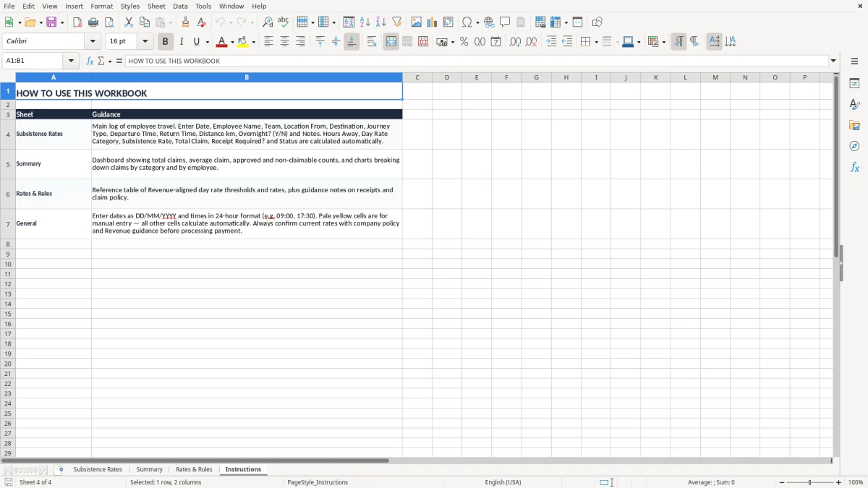868x488 pixels.
Task: Insert an image
Action: 417,22
